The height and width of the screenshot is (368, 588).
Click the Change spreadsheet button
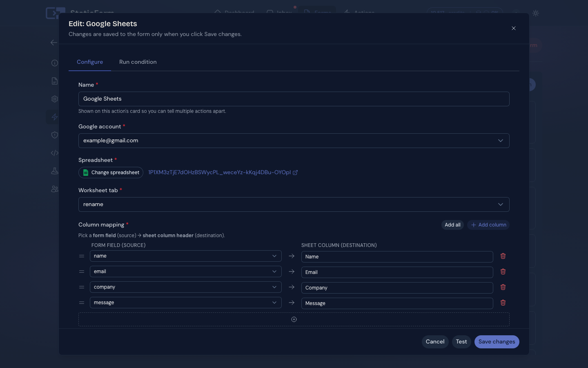pyautogui.click(x=111, y=173)
